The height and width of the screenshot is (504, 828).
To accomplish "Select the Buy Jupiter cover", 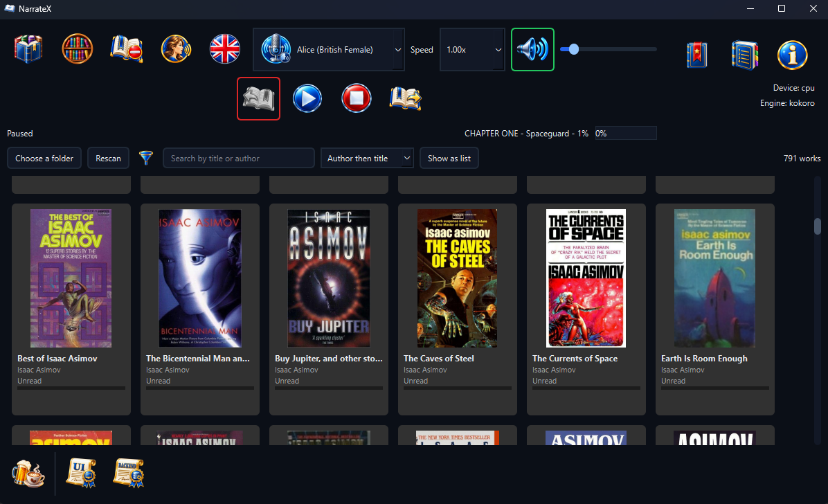I will [x=329, y=278].
